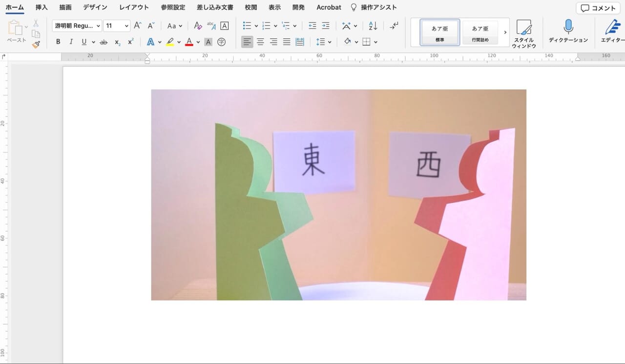Open the Acrobat menu tab
This screenshot has width=625, height=364.
pos(328,7)
